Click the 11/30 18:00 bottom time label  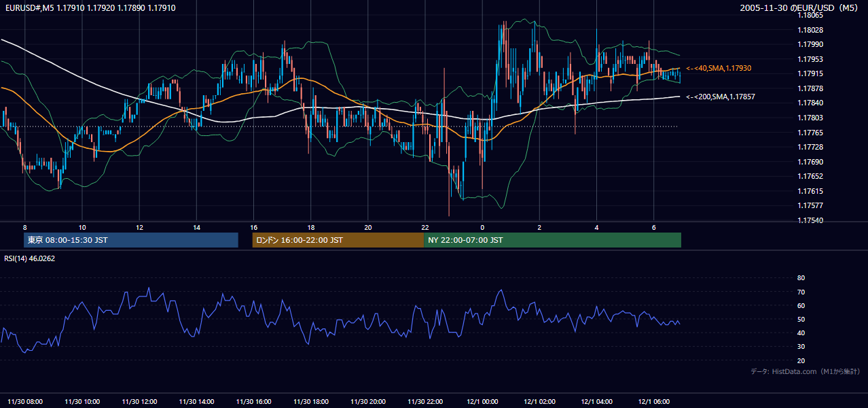(x=311, y=402)
